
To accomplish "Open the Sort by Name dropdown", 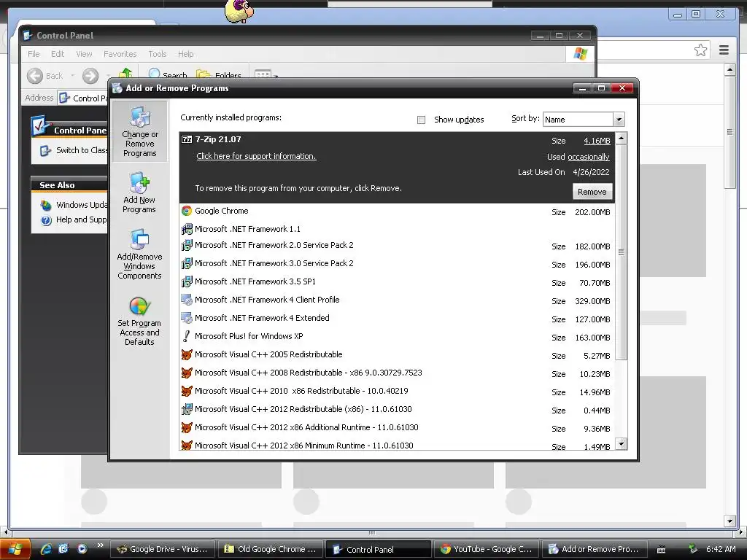I will (619, 119).
